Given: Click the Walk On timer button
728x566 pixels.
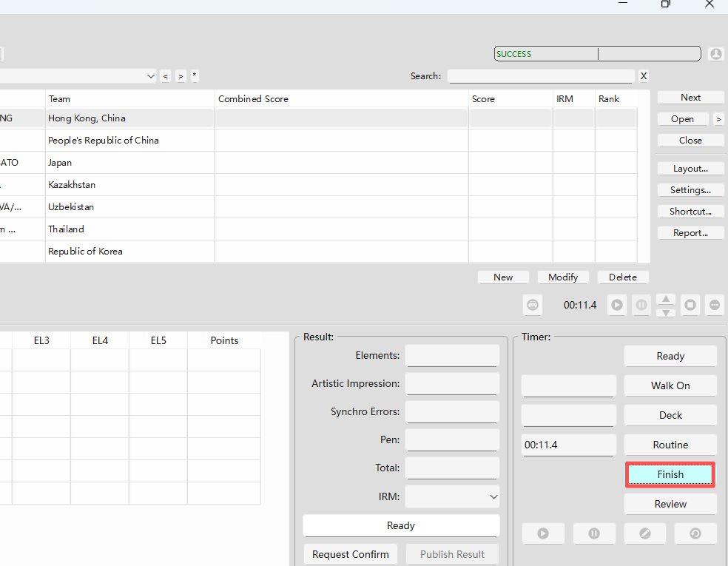Looking at the screenshot, I should [x=670, y=386].
